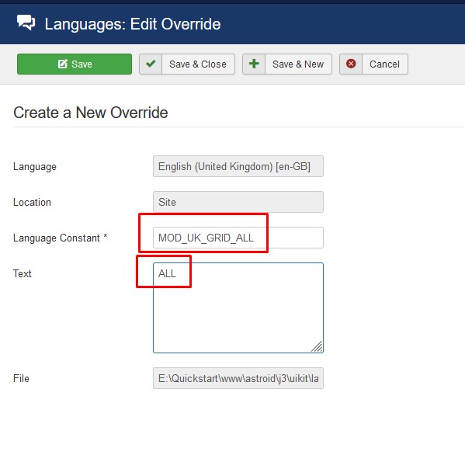Click the green checkmark icon
465x476 pixels.
tap(151, 64)
